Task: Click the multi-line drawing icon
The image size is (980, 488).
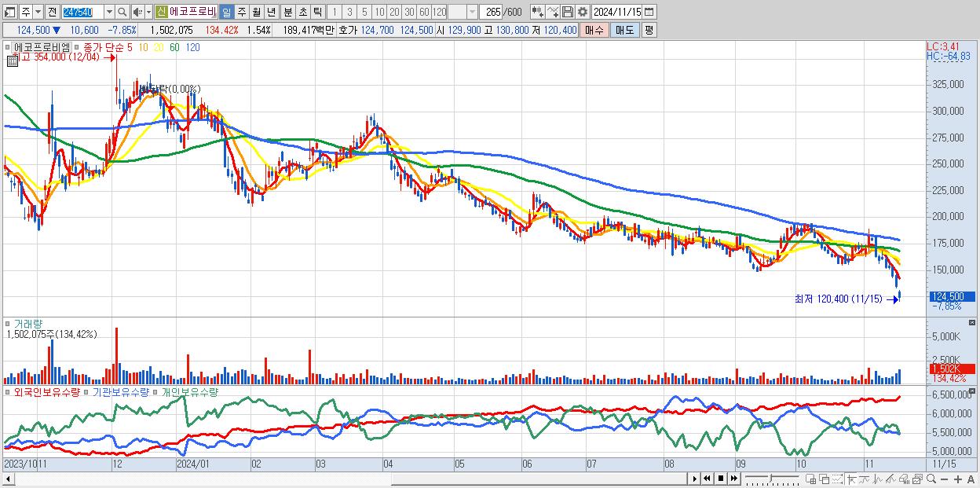Action: 890,479
